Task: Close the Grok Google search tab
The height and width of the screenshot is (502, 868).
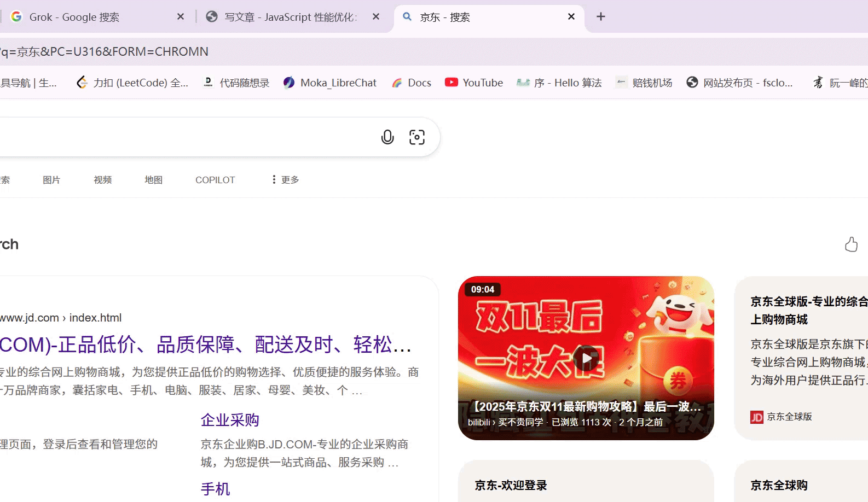Action: (181, 16)
